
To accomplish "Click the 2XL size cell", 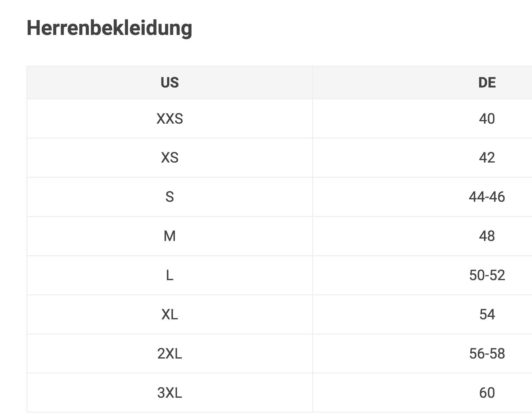I will (170, 354).
